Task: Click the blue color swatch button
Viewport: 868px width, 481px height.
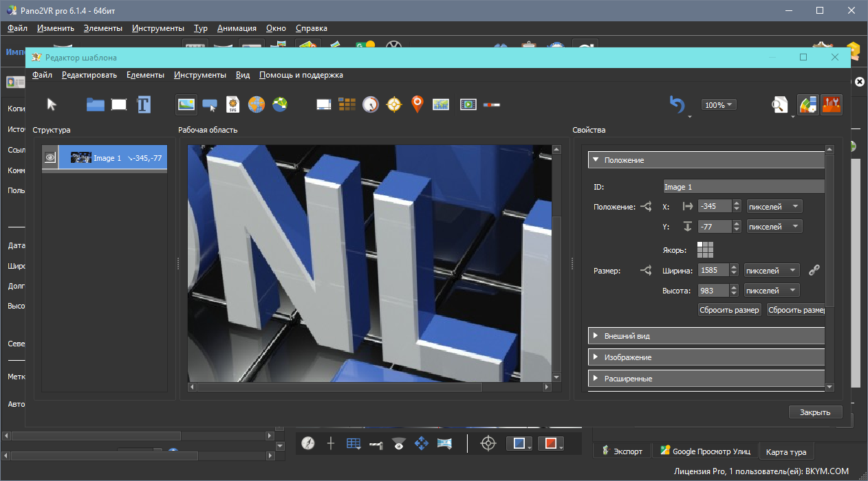Action: click(x=519, y=444)
